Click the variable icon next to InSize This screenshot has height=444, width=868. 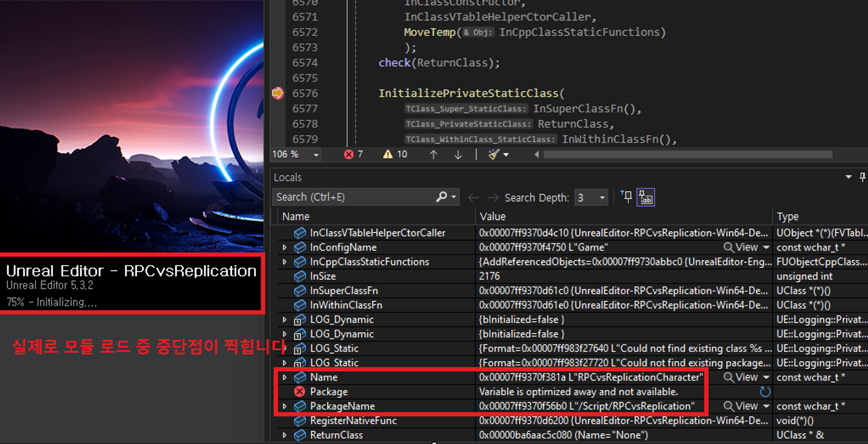coord(299,276)
